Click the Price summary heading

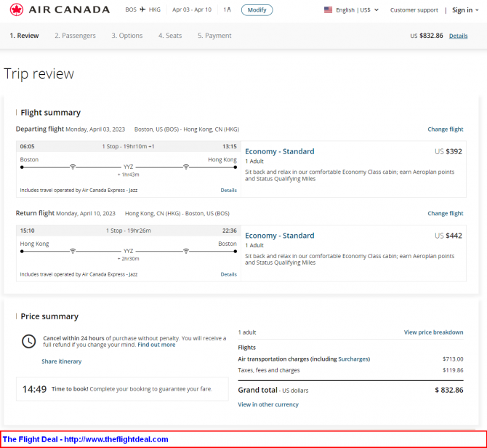(49, 316)
